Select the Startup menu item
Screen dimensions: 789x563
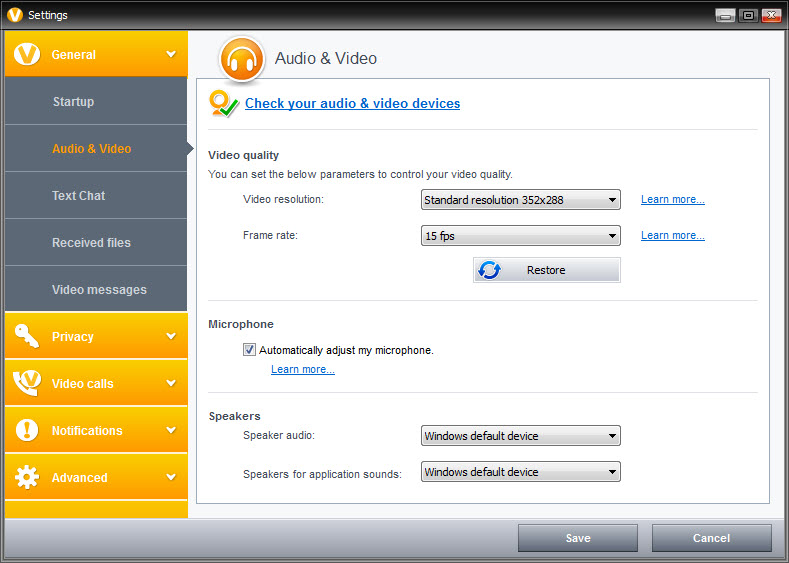point(96,101)
